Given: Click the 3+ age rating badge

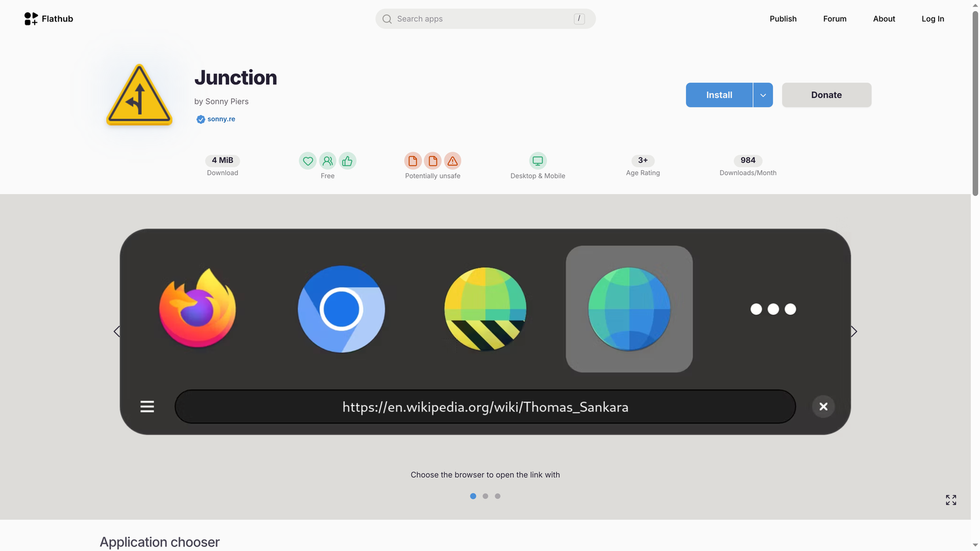Looking at the screenshot, I should (643, 161).
